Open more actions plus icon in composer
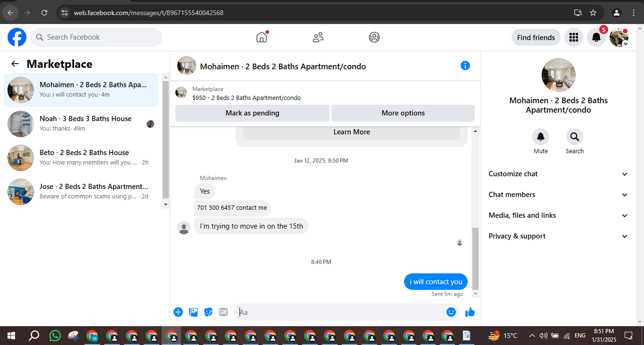Viewport: 644px width, 345px height. (x=178, y=312)
